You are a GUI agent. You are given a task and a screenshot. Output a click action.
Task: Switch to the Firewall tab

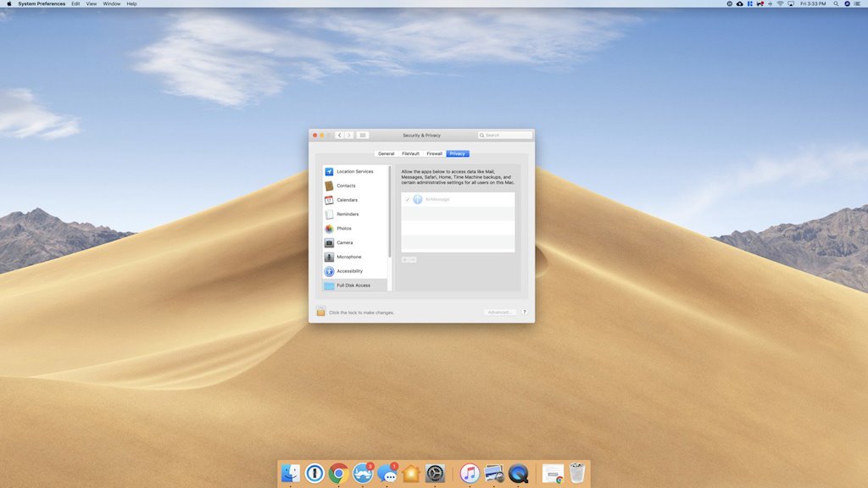click(x=434, y=153)
